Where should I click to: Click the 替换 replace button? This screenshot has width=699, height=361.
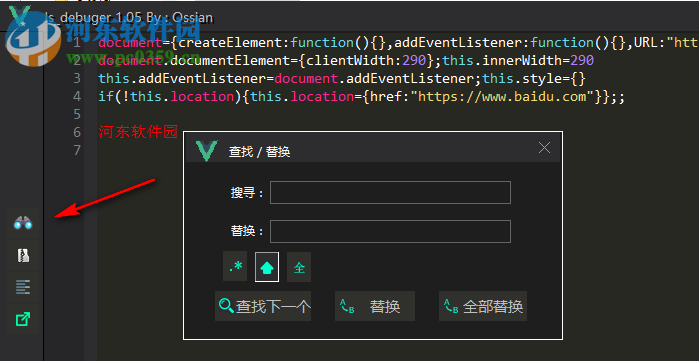[x=374, y=306]
